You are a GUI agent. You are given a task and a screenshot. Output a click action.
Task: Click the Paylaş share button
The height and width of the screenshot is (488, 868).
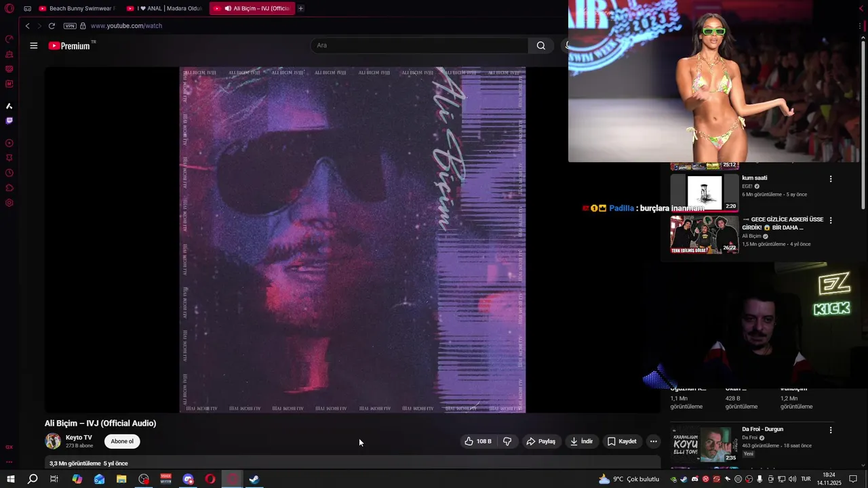[540, 441]
